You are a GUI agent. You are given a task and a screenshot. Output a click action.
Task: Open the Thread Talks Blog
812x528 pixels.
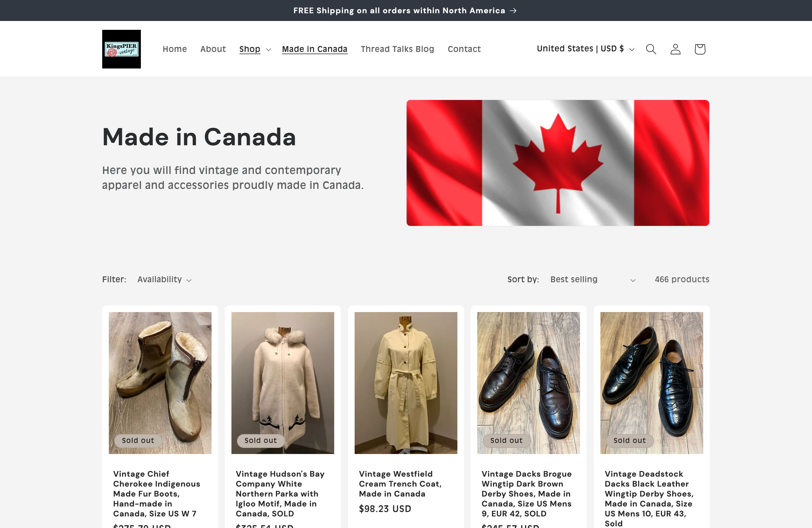[397, 49]
